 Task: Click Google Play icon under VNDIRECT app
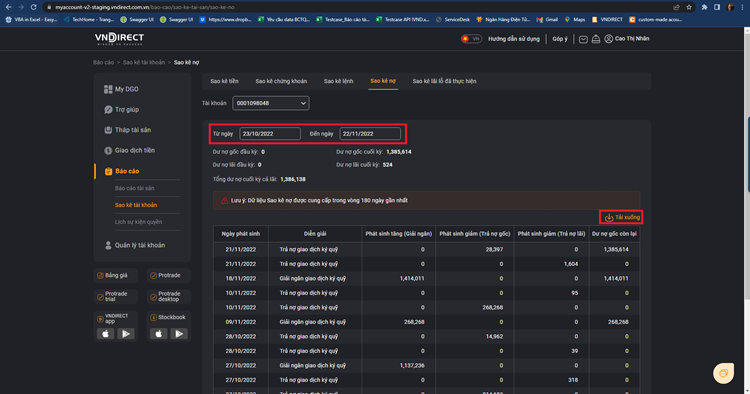click(126, 334)
